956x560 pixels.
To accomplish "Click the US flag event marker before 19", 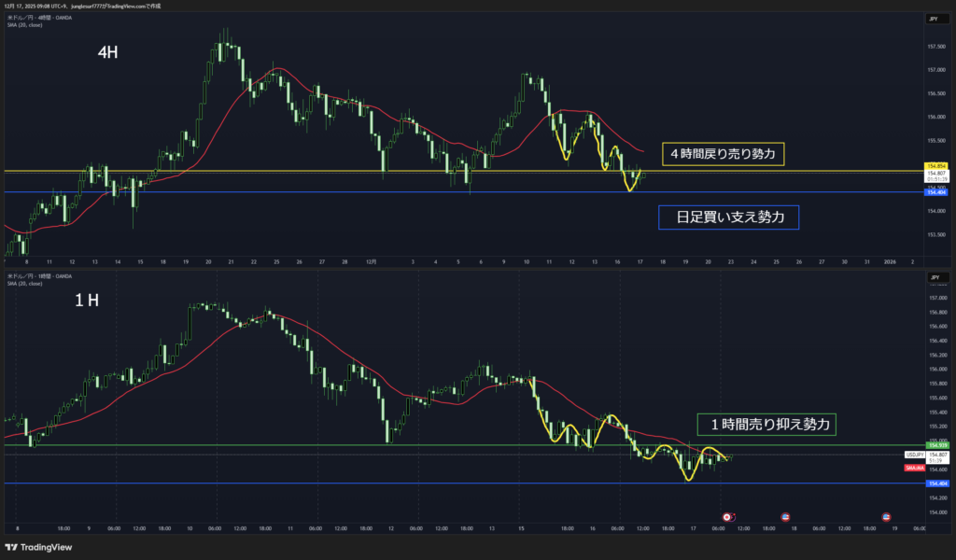I will tap(886, 516).
